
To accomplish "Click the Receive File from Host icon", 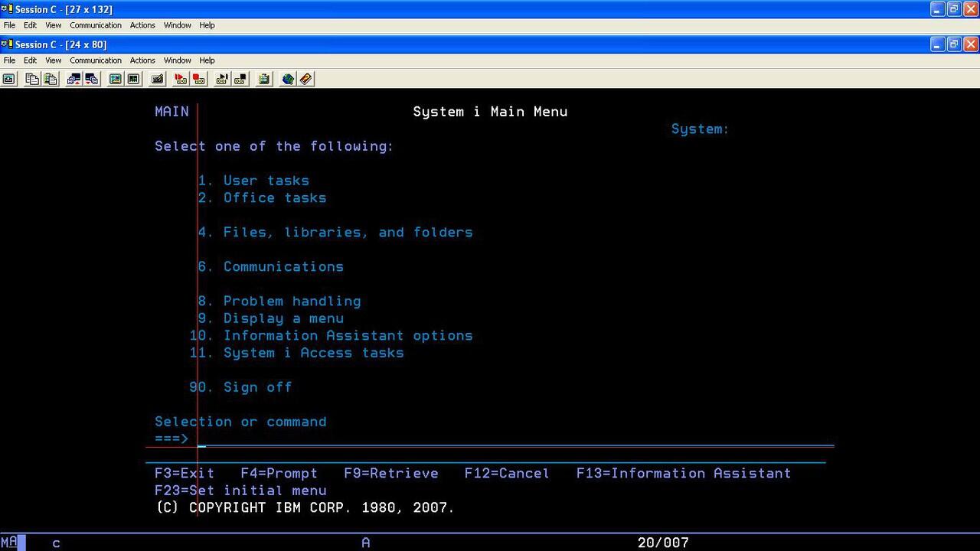I will (x=92, y=79).
